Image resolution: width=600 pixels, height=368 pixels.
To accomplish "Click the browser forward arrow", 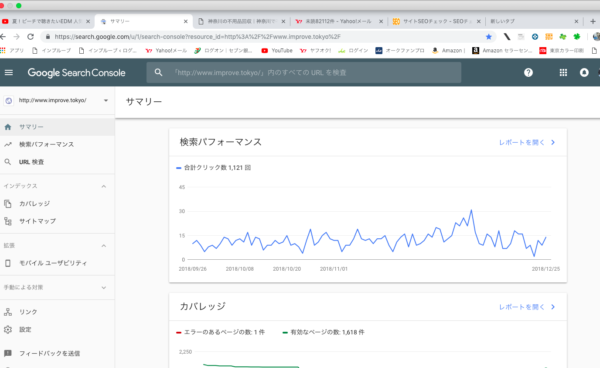I will pos(16,37).
